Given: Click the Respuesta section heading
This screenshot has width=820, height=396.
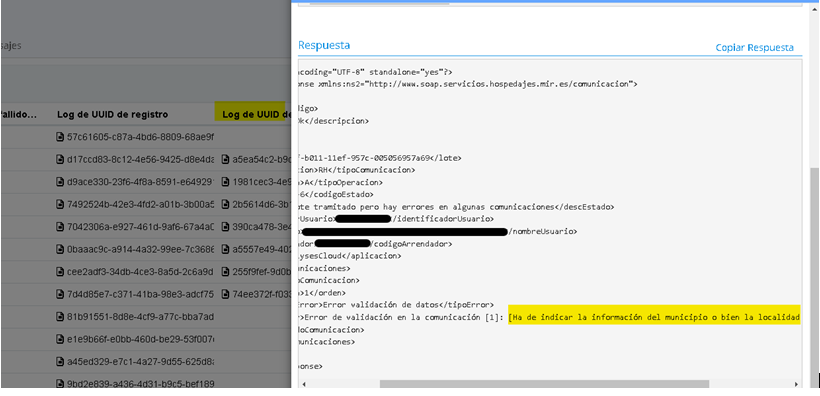Looking at the screenshot, I should coord(324,46).
